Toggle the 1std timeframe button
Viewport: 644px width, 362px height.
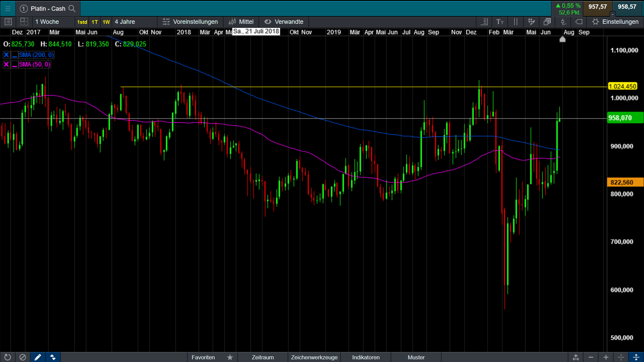(x=82, y=22)
